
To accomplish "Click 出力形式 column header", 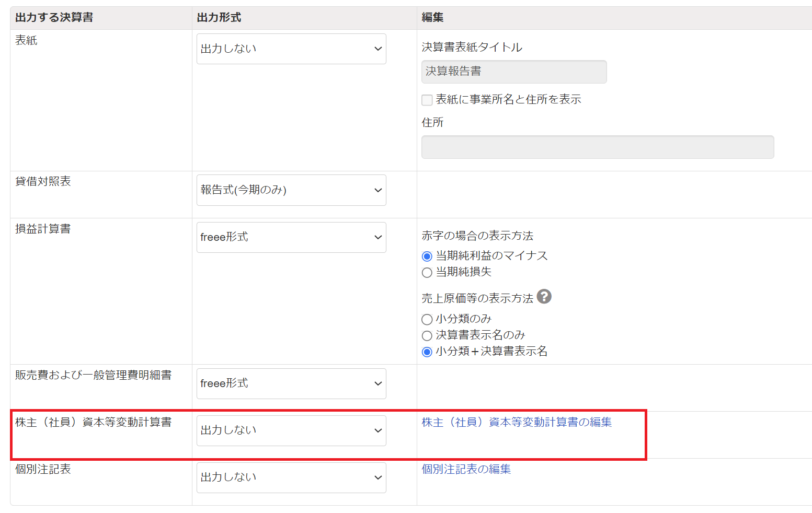I will pyautogui.click(x=219, y=17).
